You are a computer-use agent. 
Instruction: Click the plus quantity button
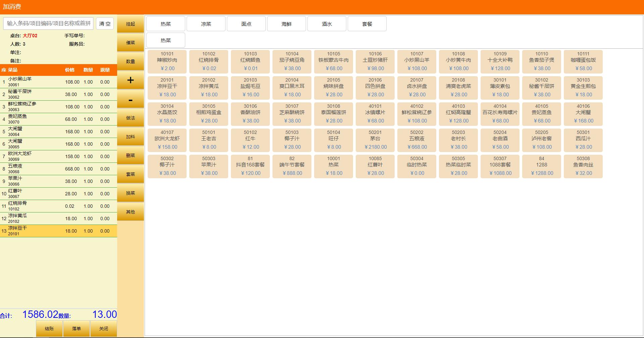click(x=130, y=80)
